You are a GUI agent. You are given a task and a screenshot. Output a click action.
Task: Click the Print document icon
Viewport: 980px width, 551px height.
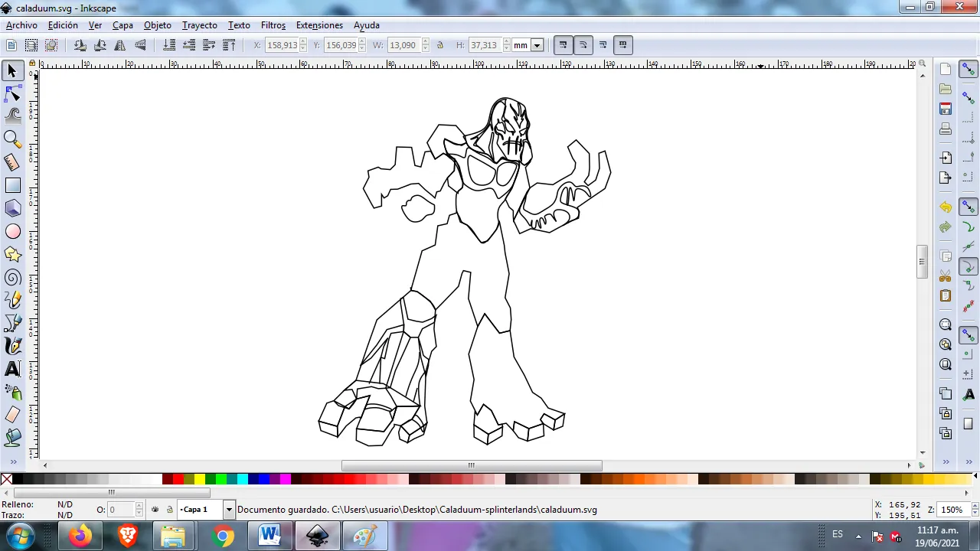[946, 129]
